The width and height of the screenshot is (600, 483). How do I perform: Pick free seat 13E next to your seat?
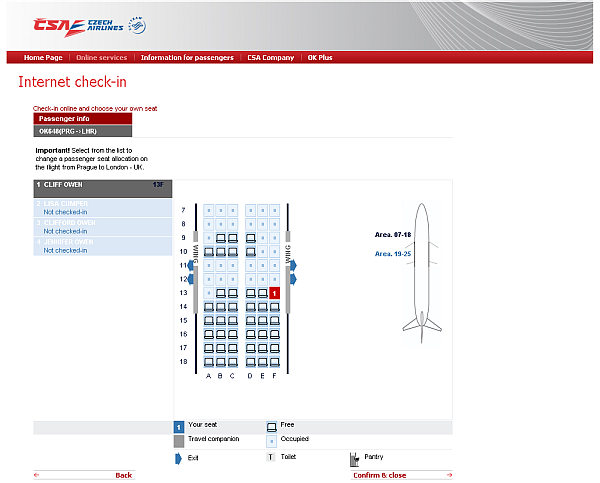262,293
